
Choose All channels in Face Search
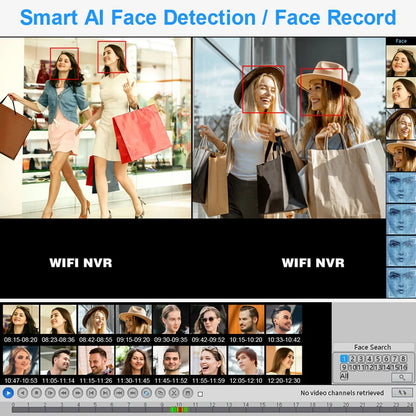(344, 376)
